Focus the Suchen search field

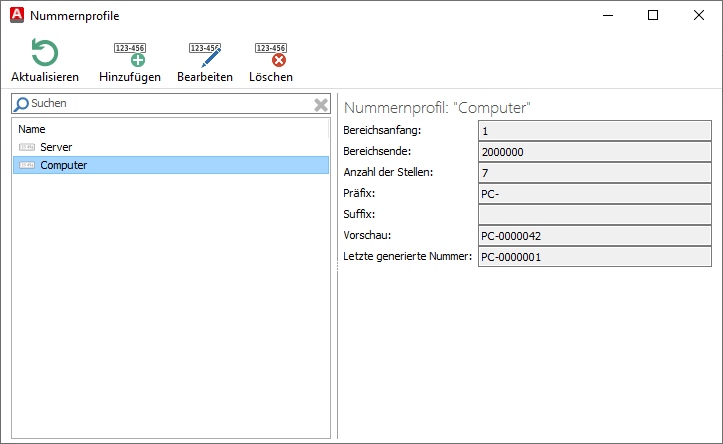pos(171,104)
